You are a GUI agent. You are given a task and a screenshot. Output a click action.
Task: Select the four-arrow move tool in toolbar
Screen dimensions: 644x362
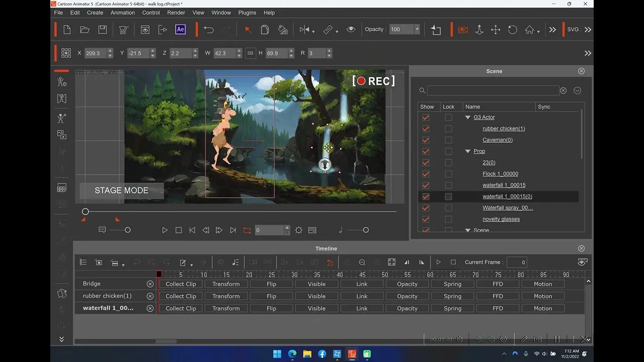(x=496, y=30)
